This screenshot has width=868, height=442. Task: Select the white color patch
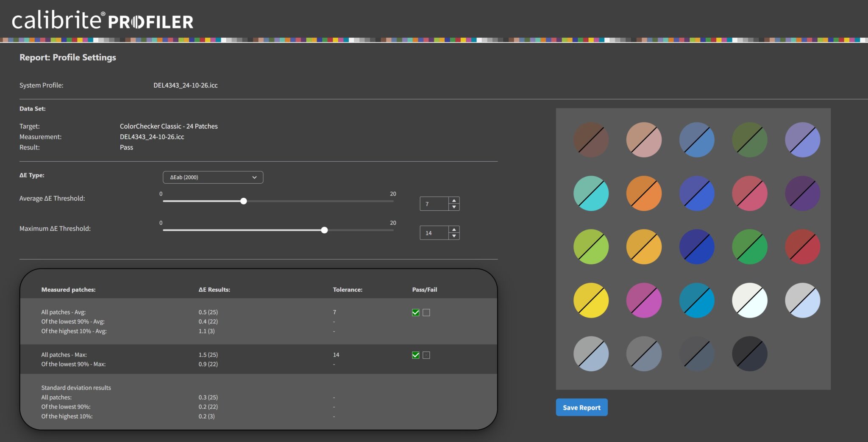click(749, 301)
